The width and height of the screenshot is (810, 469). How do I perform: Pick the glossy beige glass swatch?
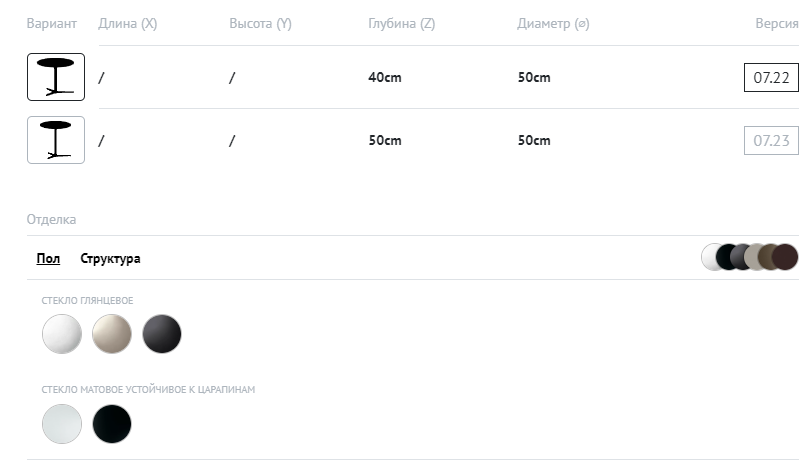coord(112,334)
